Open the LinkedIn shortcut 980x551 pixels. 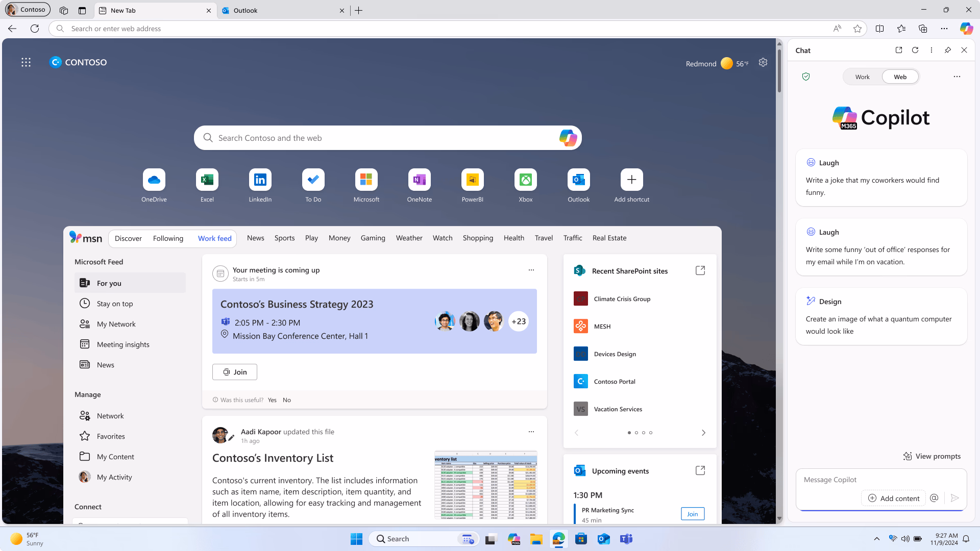click(260, 180)
